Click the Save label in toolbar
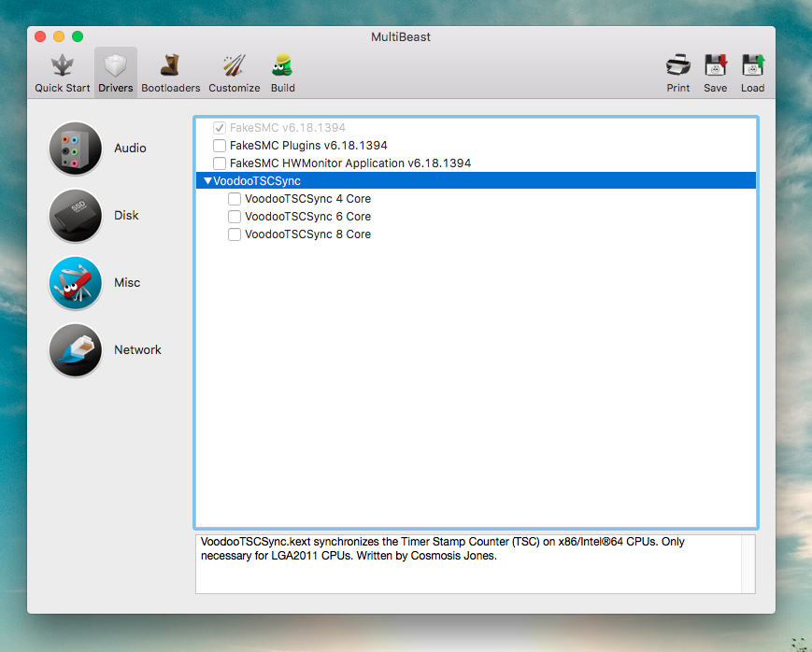The image size is (812, 652). pos(715,88)
